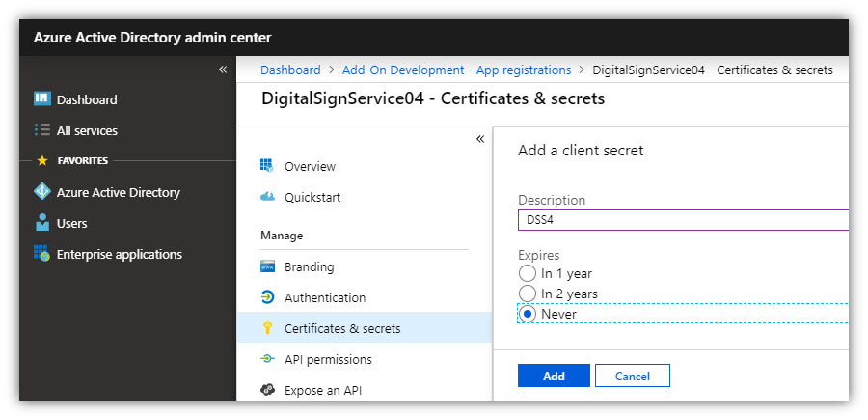Select the In 2 years radio button
868x420 pixels.
[x=527, y=294]
